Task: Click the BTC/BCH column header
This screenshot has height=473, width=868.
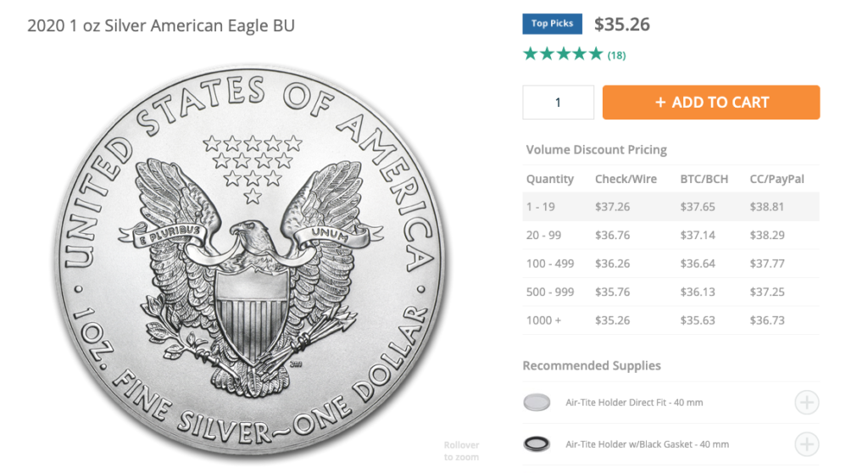Action: 704,179
